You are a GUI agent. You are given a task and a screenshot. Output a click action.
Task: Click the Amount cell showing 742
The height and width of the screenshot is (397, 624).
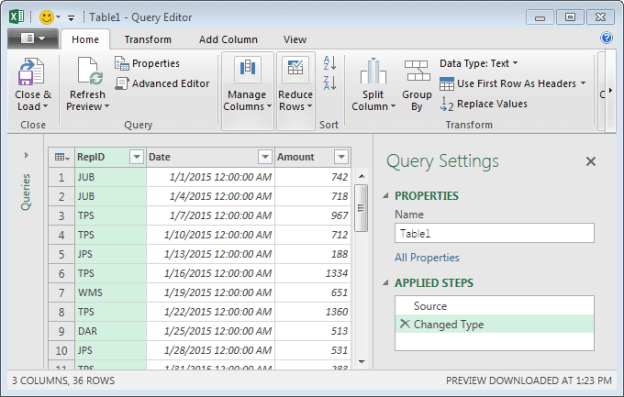312,177
